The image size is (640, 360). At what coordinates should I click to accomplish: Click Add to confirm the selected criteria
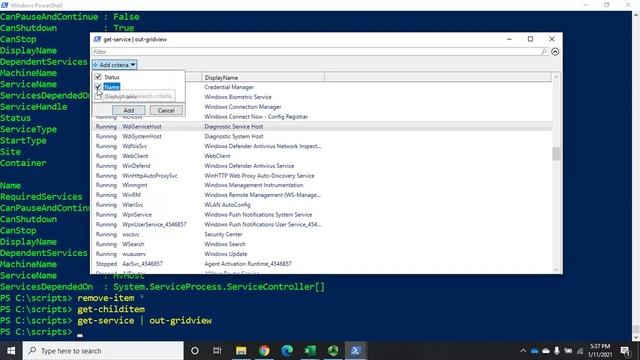(x=129, y=111)
